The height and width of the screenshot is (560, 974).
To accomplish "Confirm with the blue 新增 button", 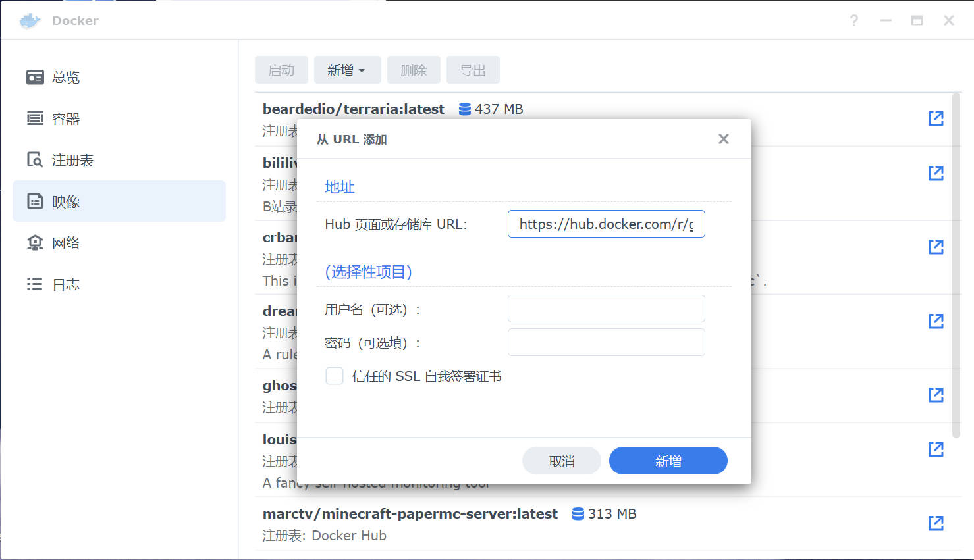I will point(668,461).
